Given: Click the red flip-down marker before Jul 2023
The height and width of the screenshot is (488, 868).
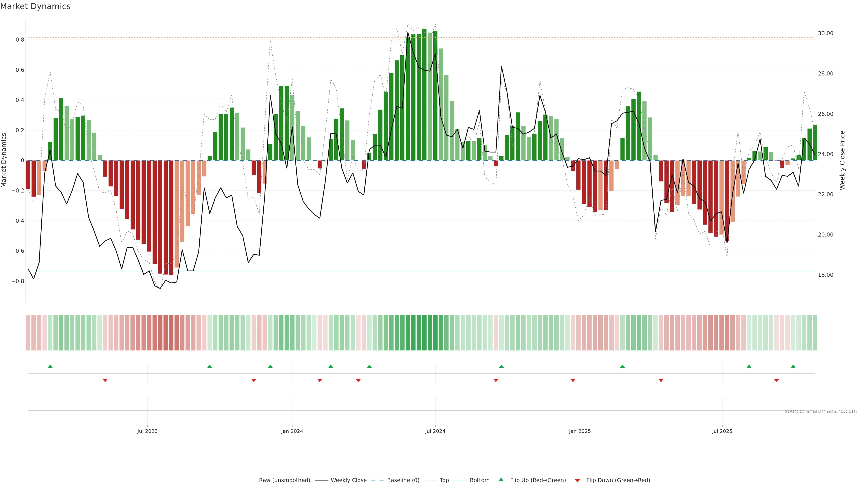Looking at the screenshot, I should click(x=105, y=380).
